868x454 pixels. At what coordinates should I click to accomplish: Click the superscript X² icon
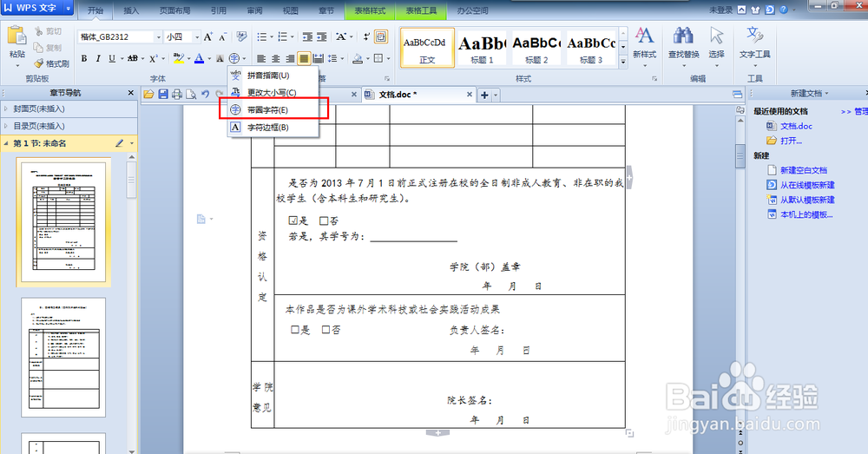tap(154, 58)
